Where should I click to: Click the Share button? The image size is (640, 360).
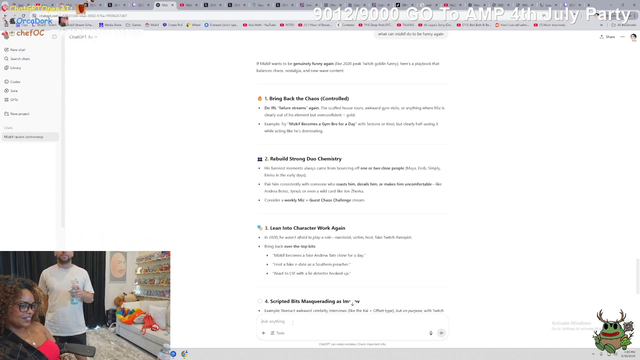tap(607, 37)
